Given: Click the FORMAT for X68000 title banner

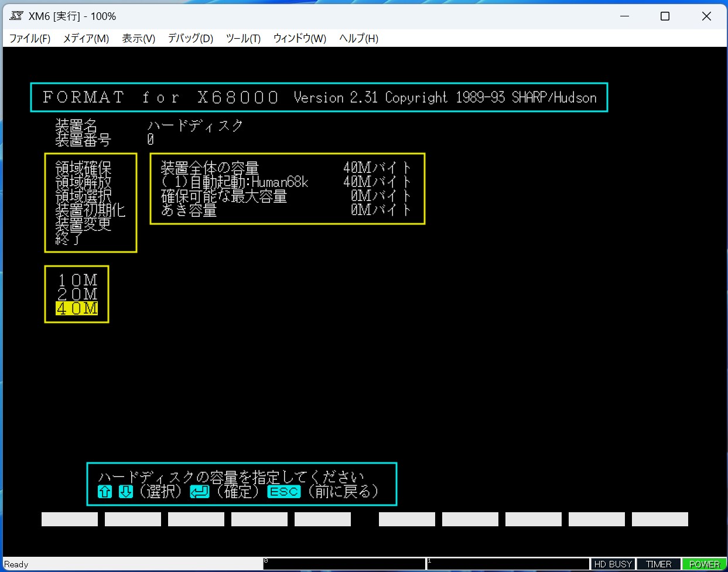Looking at the screenshot, I should click(319, 97).
